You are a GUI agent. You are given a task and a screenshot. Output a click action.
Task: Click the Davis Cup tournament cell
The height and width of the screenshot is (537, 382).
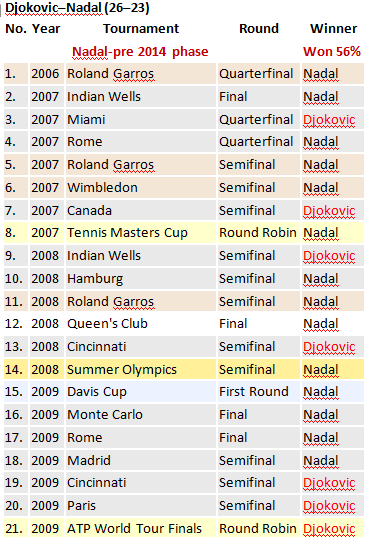click(x=141, y=392)
